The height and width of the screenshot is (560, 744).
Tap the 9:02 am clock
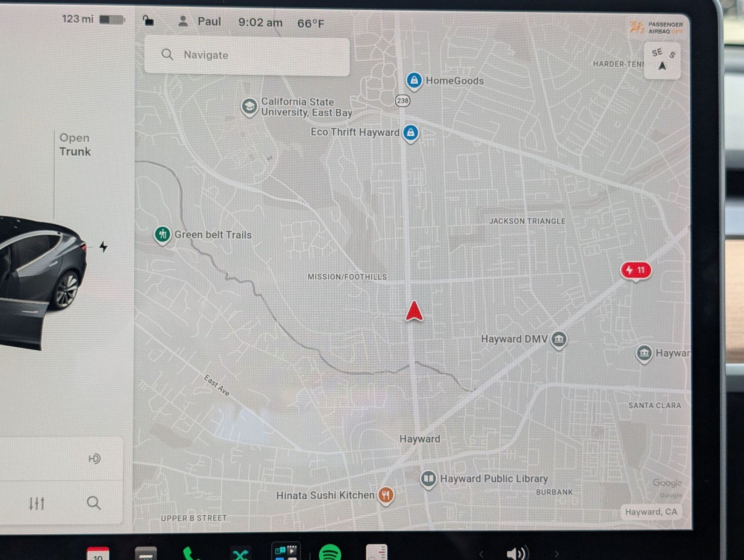coord(260,22)
